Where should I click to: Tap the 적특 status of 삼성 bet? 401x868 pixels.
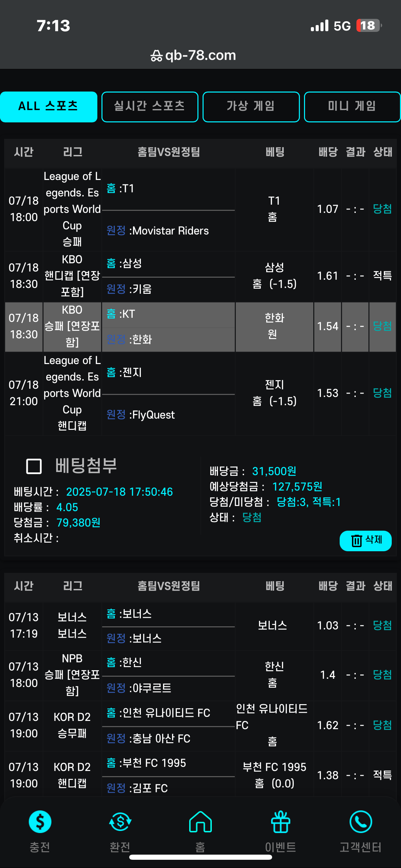coord(382,276)
